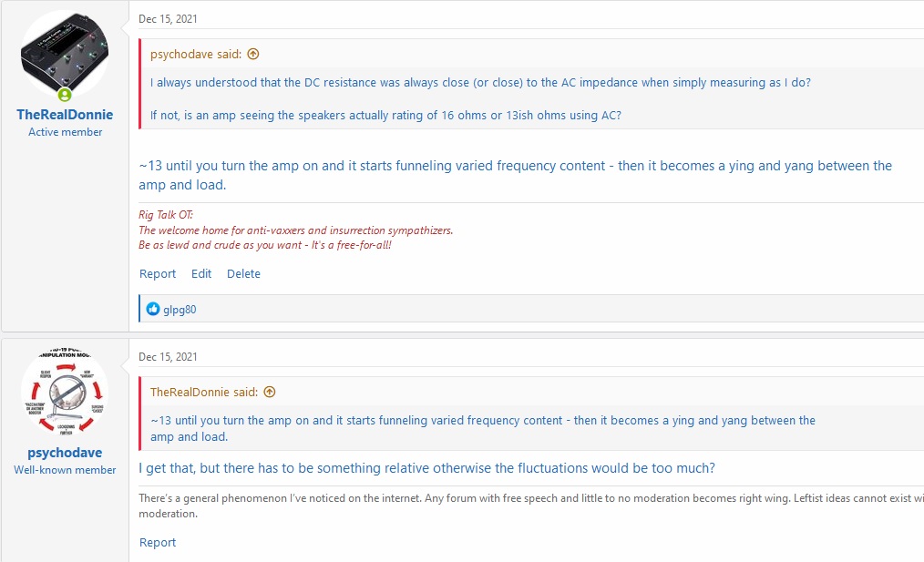Edit TheRealDonnie's post
The image size is (924, 562).
pyautogui.click(x=201, y=273)
